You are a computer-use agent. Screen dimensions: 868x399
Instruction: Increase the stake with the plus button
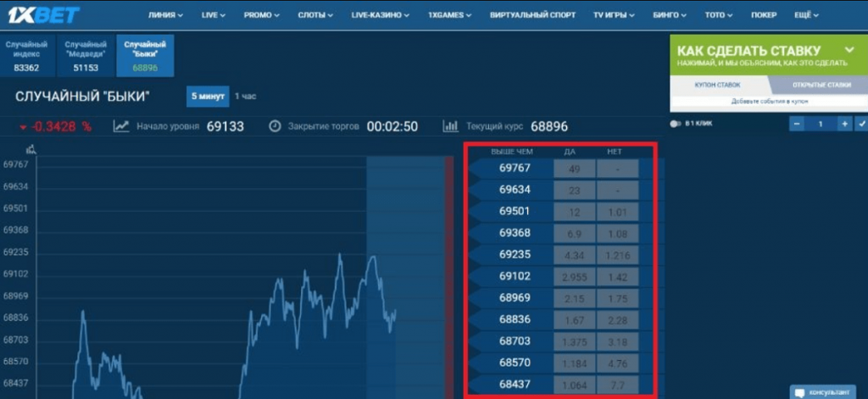coord(843,124)
